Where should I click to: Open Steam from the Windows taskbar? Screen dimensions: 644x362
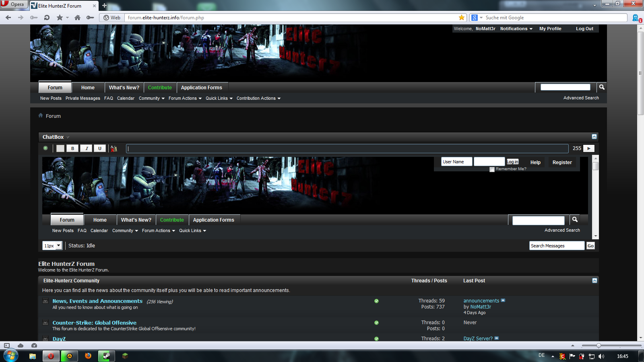click(x=106, y=356)
